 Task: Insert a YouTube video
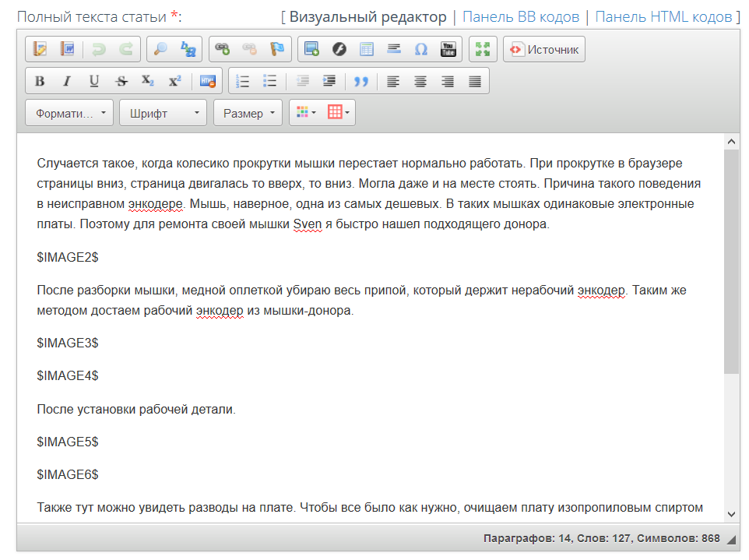[448, 49]
